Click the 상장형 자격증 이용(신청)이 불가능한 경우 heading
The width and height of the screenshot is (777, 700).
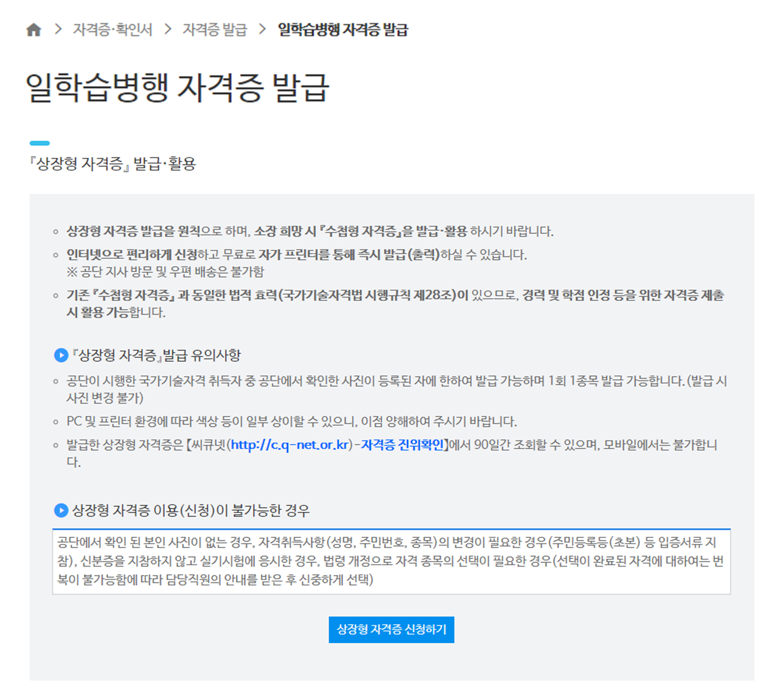(191, 510)
